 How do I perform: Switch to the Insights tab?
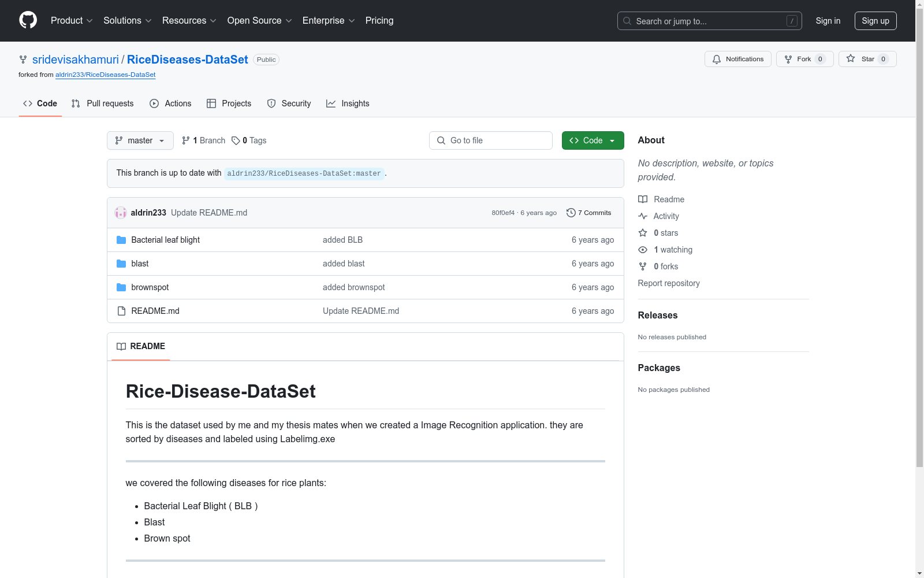coord(348,103)
